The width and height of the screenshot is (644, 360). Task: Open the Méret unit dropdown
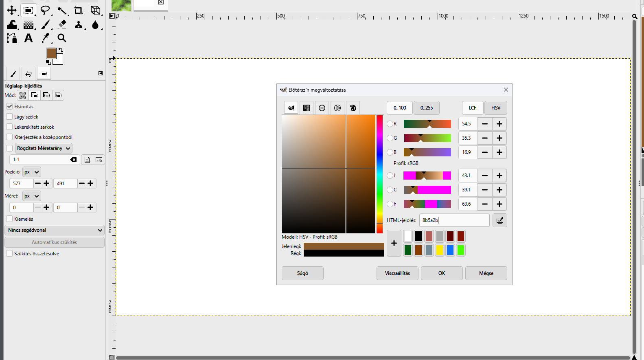click(x=31, y=196)
